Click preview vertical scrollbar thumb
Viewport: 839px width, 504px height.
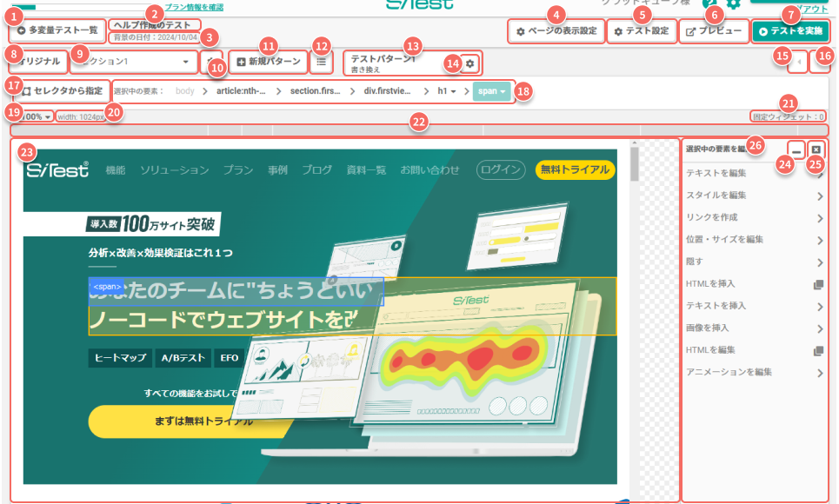click(635, 163)
